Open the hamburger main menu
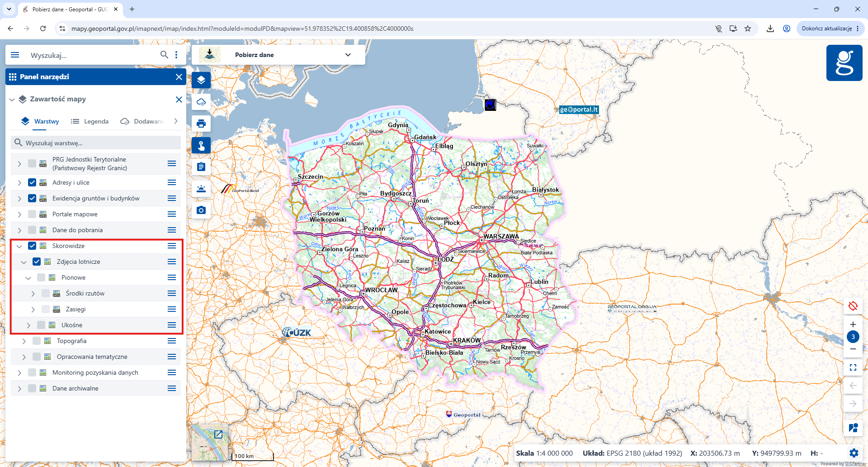 click(x=15, y=55)
